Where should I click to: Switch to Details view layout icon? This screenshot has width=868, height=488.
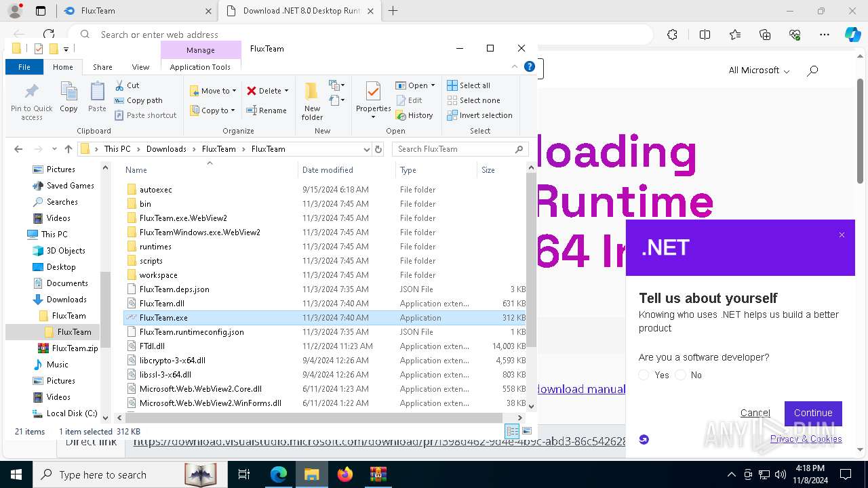pyautogui.click(x=512, y=431)
